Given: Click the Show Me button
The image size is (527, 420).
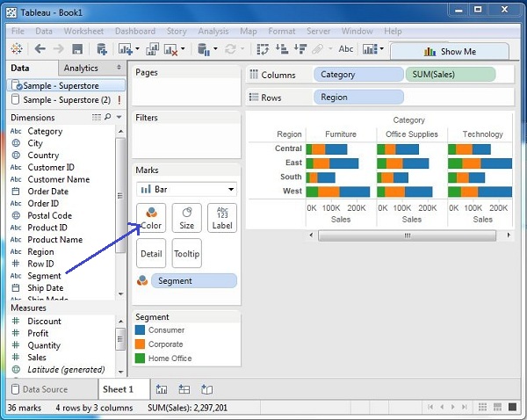Looking at the screenshot, I should pyautogui.click(x=450, y=51).
